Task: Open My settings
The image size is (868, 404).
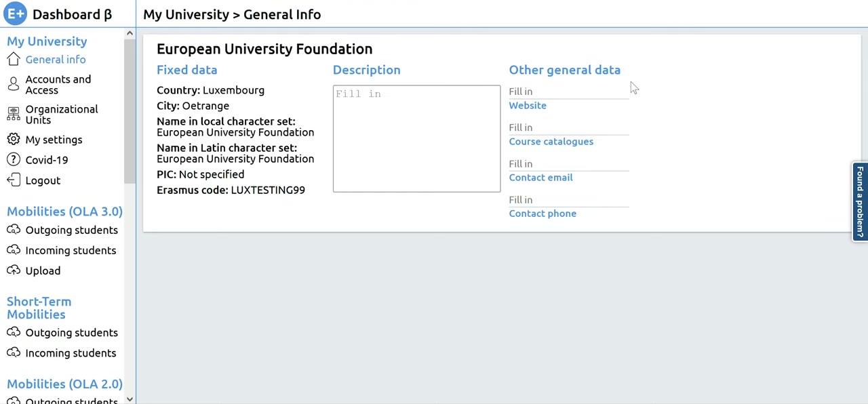Action: (54, 140)
